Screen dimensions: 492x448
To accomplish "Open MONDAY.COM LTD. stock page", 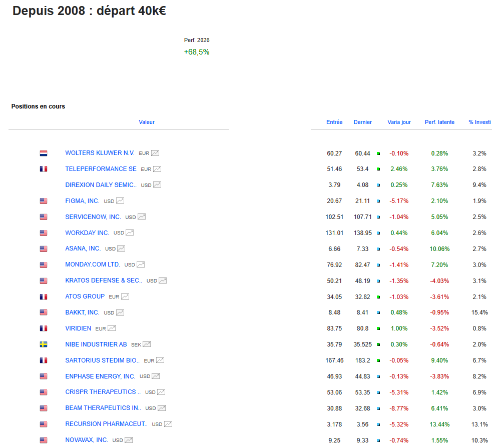I will coord(93,264).
